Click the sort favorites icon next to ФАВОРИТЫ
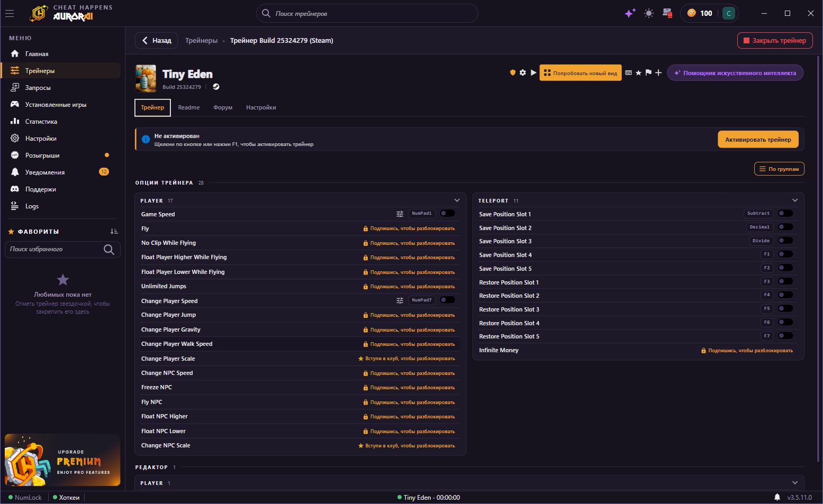823x504 pixels. (114, 232)
